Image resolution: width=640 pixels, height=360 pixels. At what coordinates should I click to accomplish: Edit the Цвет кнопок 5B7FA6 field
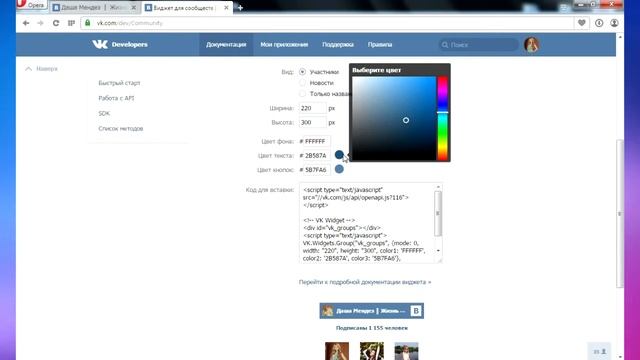pos(315,170)
